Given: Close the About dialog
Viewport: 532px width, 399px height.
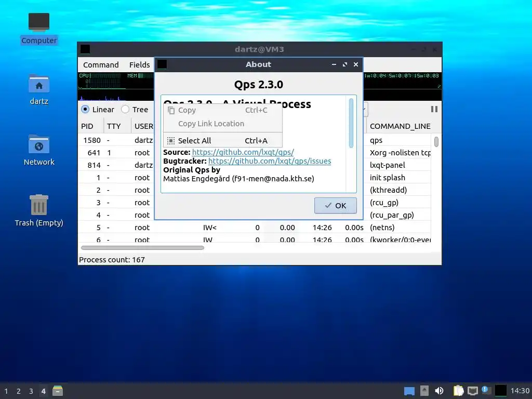Looking at the screenshot, I should pos(356,64).
